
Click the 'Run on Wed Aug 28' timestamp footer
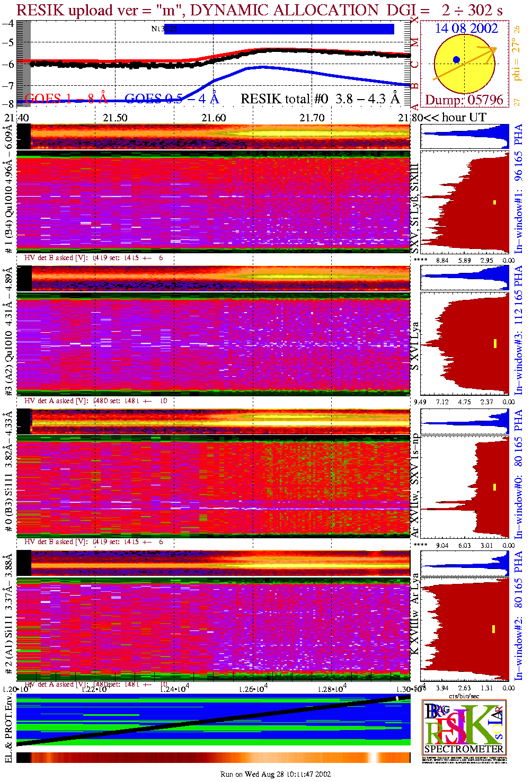[x=276, y=774]
